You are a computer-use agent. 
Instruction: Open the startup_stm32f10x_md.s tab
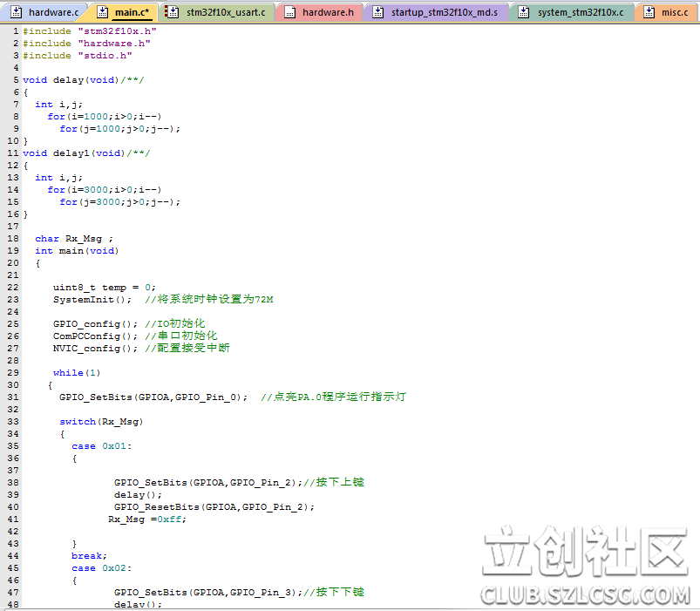[444, 12]
